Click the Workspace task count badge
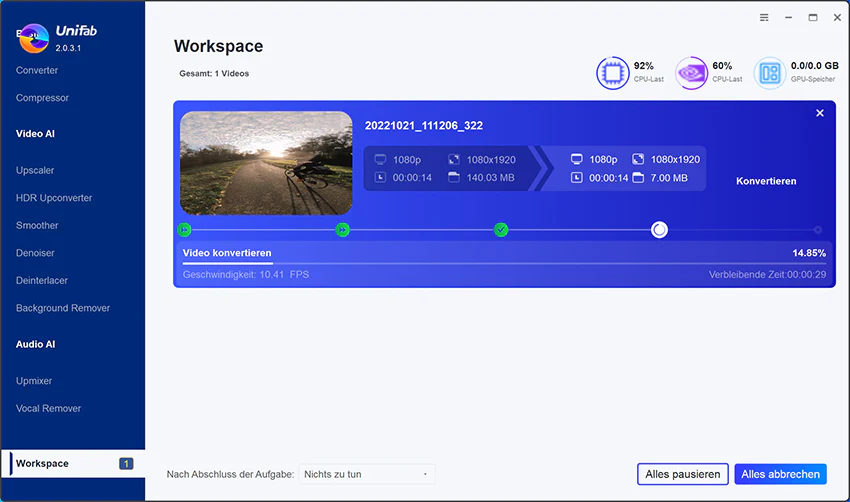This screenshot has width=850, height=502. 126,464
